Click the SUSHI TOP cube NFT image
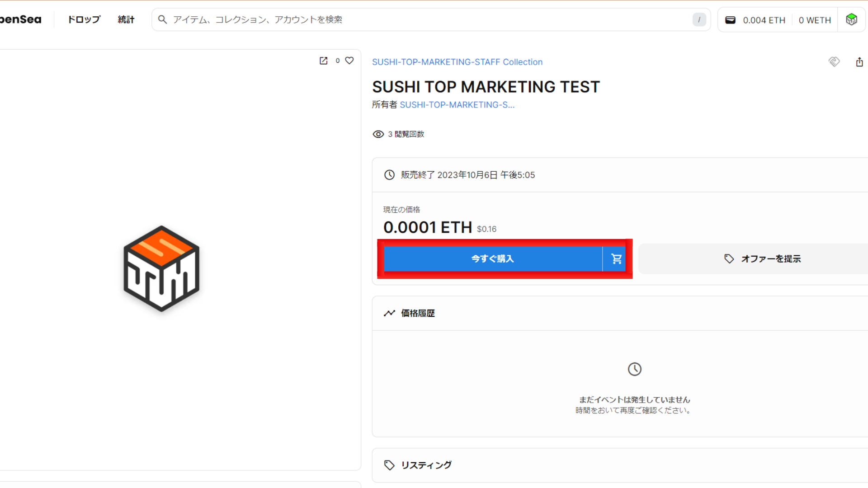 (161, 269)
